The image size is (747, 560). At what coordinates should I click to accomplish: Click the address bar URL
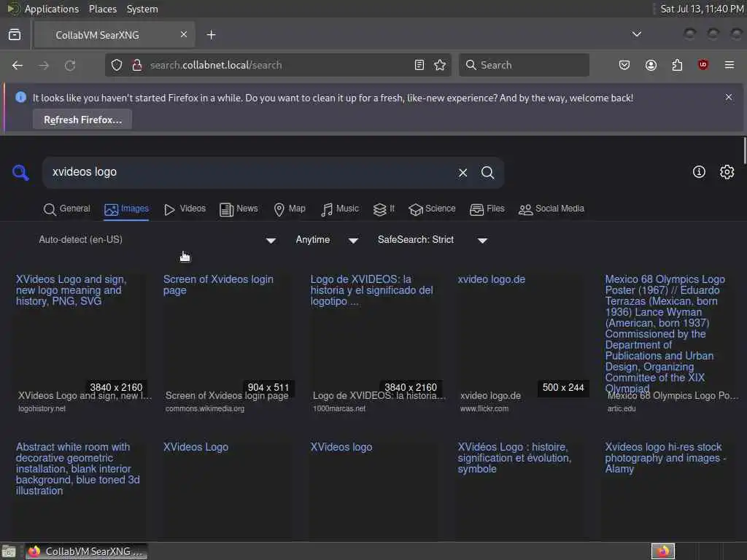tap(216, 65)
